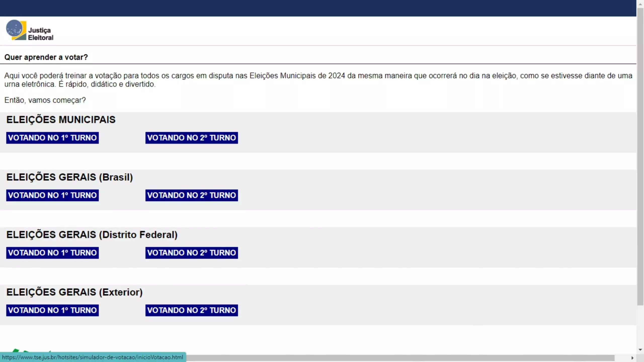Click 'VOTANDO NO 1º TURNO' for Eleições Municipais

coord(52,138)
